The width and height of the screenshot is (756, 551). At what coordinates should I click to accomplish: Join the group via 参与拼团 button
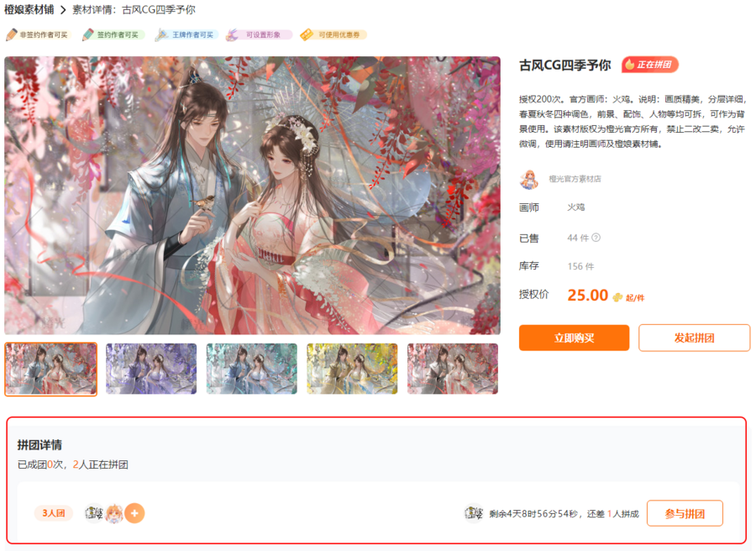(x=685, y=513)
